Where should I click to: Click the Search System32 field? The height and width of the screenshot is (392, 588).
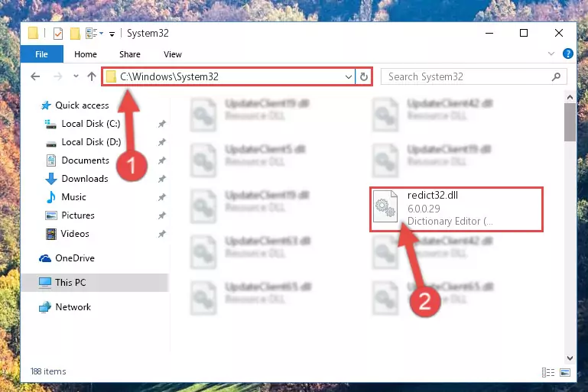[473, 77]
